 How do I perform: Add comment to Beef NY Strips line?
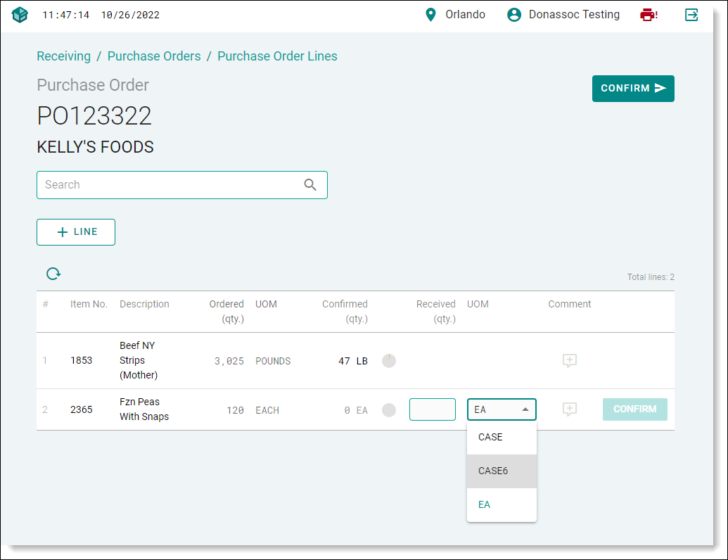(570, 361)
